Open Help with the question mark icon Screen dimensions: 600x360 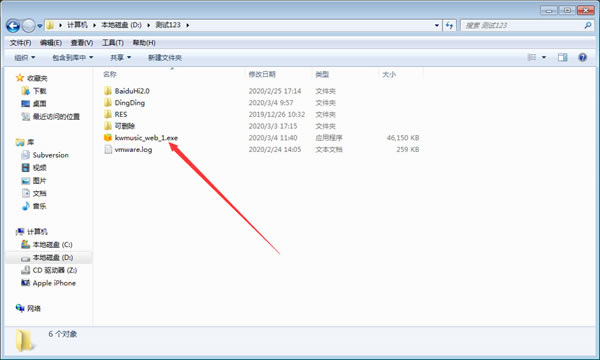582,57
